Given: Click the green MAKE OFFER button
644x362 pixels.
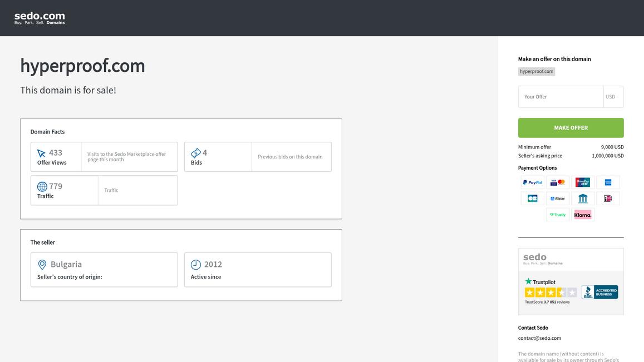Looking at the screenshot, I should click(x=571, y=128).
